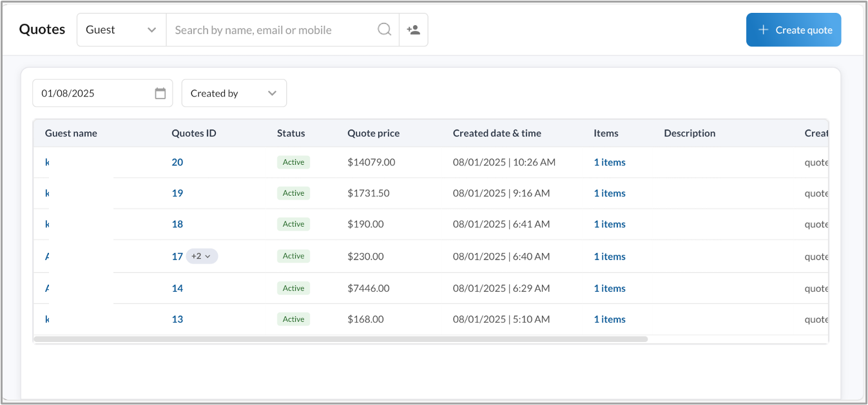
Task: Click the Quotes ID column header
Action: pyautogui.click(x=194, y=133)
